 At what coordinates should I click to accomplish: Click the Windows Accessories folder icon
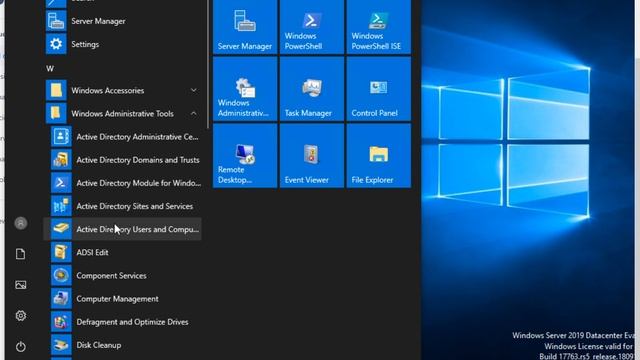tap(56, 90)
